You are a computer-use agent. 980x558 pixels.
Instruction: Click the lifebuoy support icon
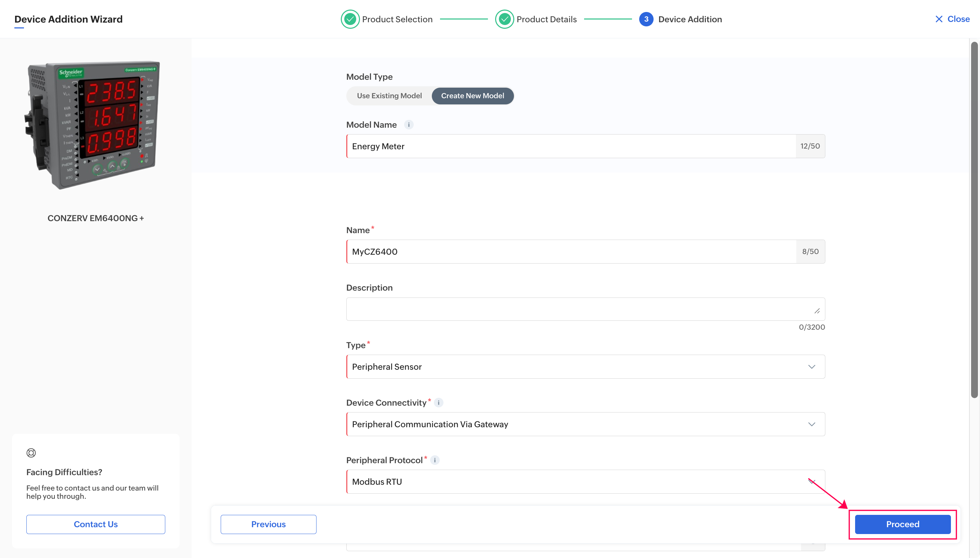31,453
